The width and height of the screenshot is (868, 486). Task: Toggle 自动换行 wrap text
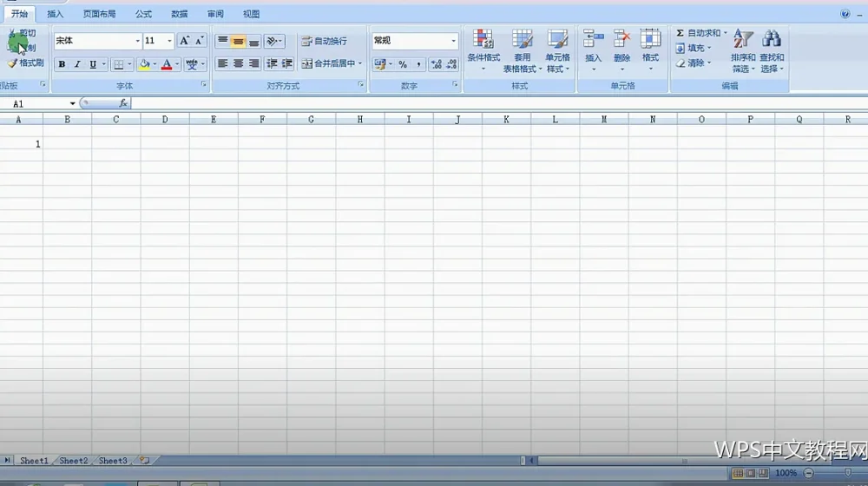325,41
